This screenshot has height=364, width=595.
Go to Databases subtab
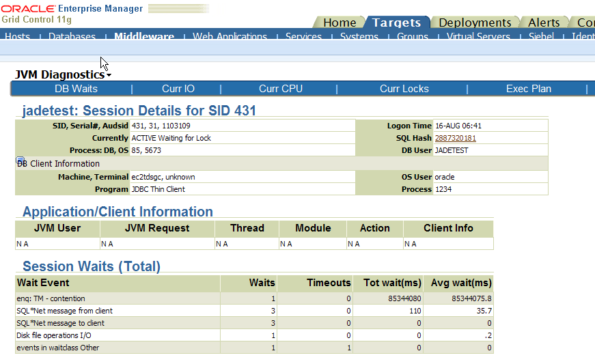72,36
